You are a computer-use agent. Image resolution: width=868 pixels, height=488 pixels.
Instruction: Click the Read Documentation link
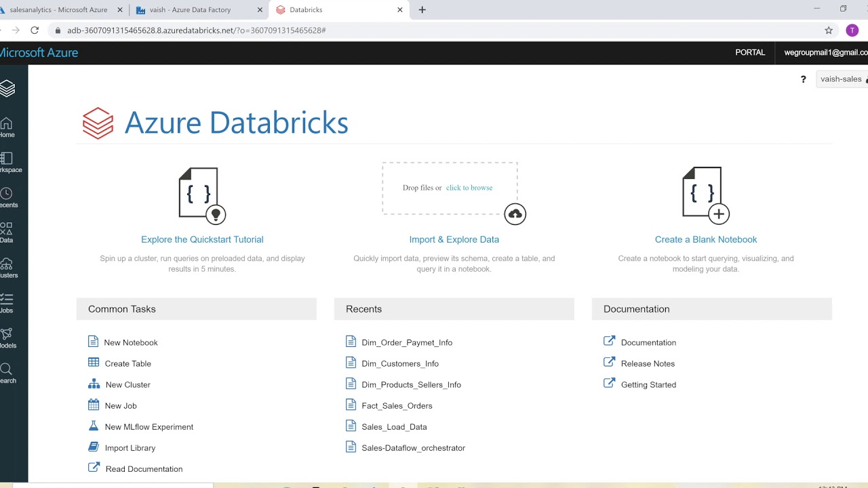(144, 468)
